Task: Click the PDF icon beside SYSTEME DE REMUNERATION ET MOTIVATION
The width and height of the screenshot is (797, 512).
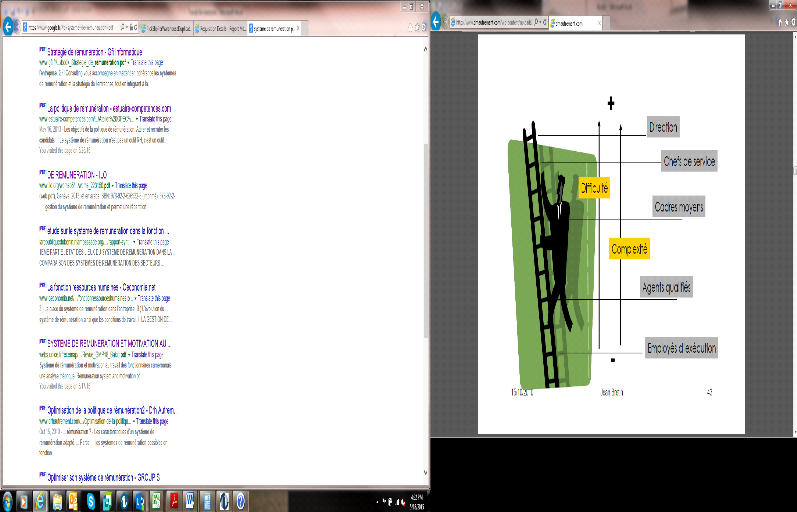Action: [x=43, y=342]
